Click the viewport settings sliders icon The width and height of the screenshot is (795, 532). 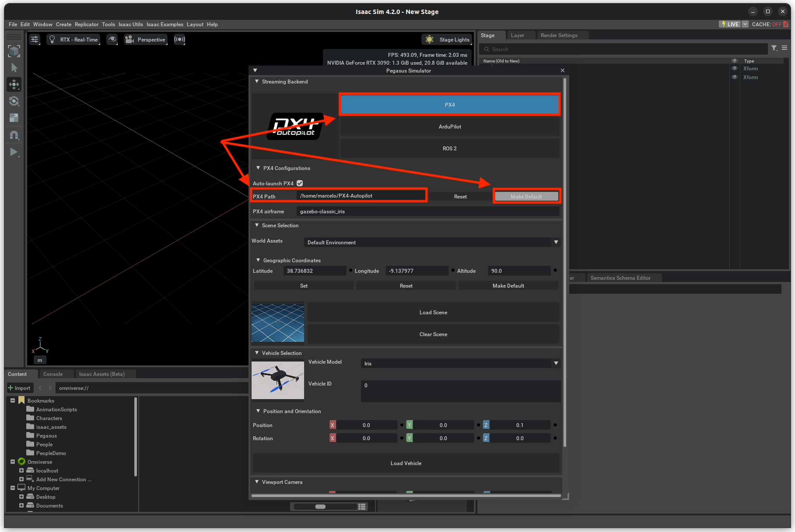click(35, 39)
